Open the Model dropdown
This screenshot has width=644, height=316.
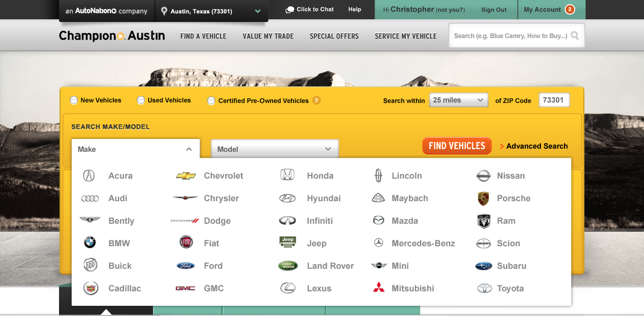[275, 149]
